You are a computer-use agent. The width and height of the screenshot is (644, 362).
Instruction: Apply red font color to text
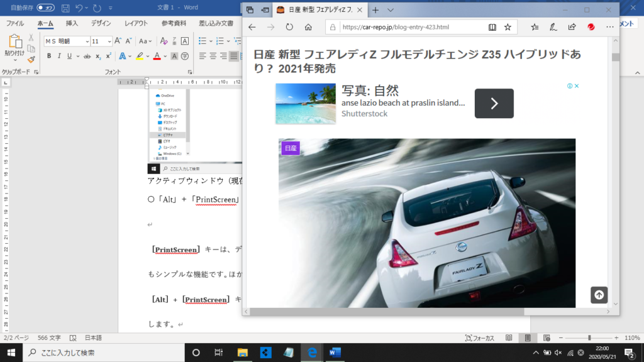tap(157, 56)
